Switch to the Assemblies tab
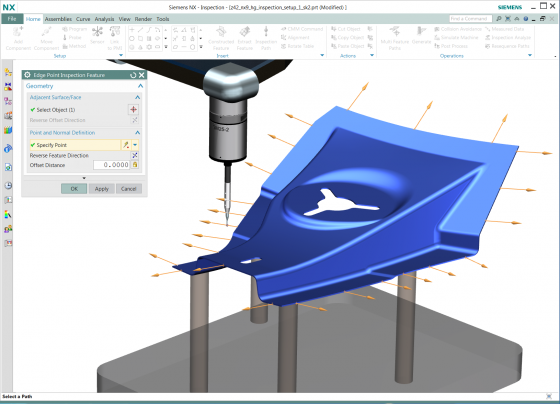The width and height of the screenshot is (560, 404). click(x=58, y=19)
